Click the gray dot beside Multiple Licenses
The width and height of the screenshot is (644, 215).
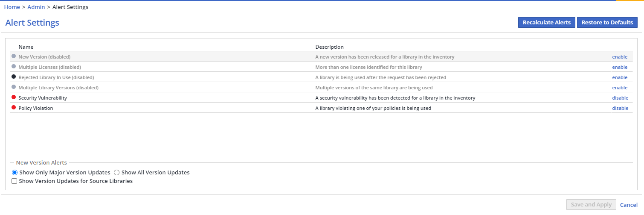[14, 66]
